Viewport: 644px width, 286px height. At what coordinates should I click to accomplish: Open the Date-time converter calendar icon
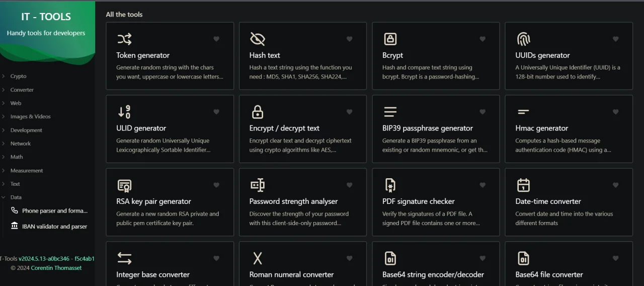[x=523, y=185]
